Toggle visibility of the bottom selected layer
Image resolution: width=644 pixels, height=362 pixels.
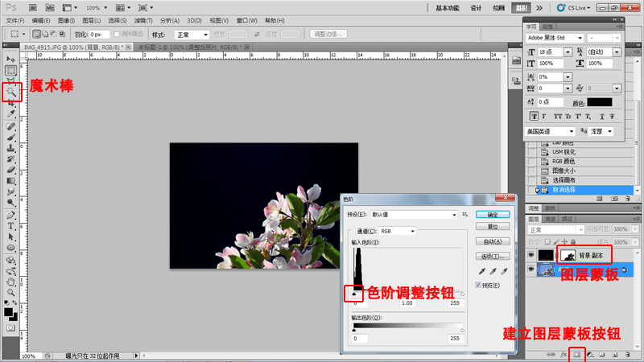click(x=530, y=271)
